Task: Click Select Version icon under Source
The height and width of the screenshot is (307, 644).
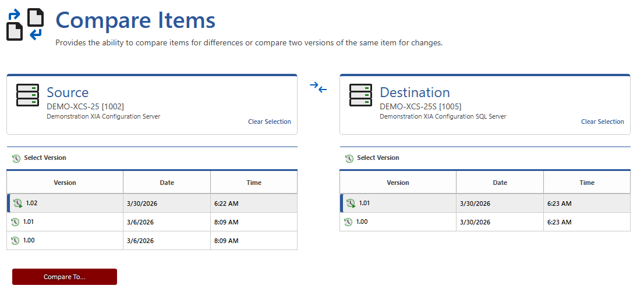Action: coord(16,158)
